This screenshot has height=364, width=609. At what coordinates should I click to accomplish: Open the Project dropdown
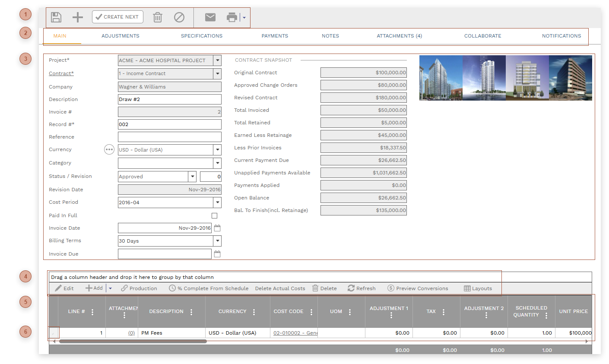click(217, 60)
